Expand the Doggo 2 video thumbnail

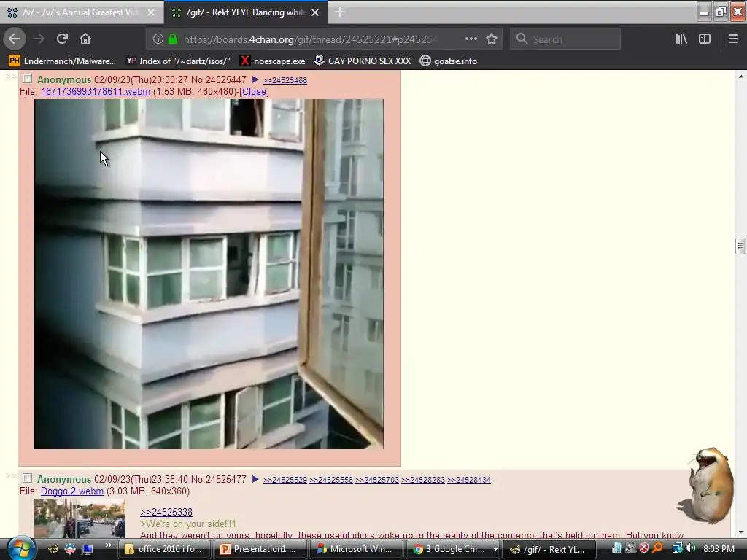tap(80, 518)
